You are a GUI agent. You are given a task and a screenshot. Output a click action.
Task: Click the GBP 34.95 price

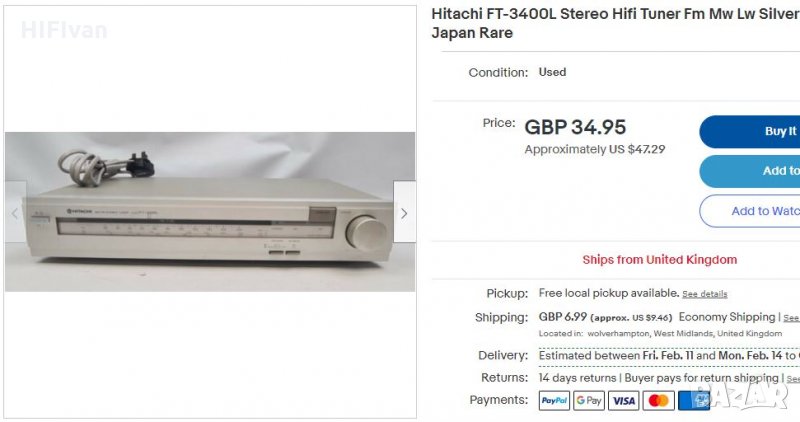pos(575,127)
